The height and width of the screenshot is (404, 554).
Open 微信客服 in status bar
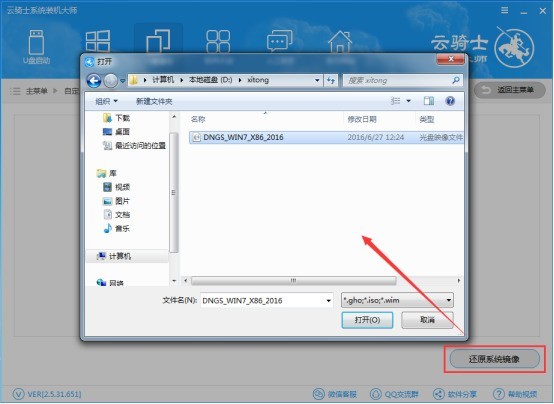tap(335, 394)
